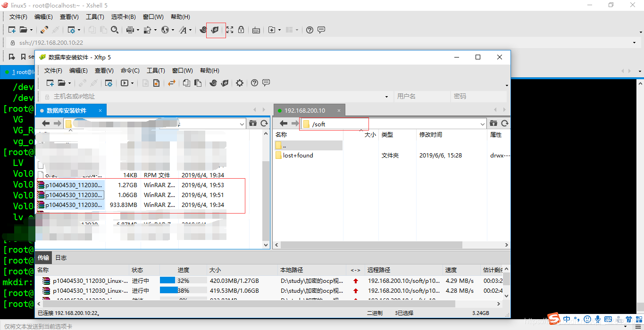Click Xftp options gear icon
The width and height of the screenshot is (644, 330).
[x=240, y=83]
